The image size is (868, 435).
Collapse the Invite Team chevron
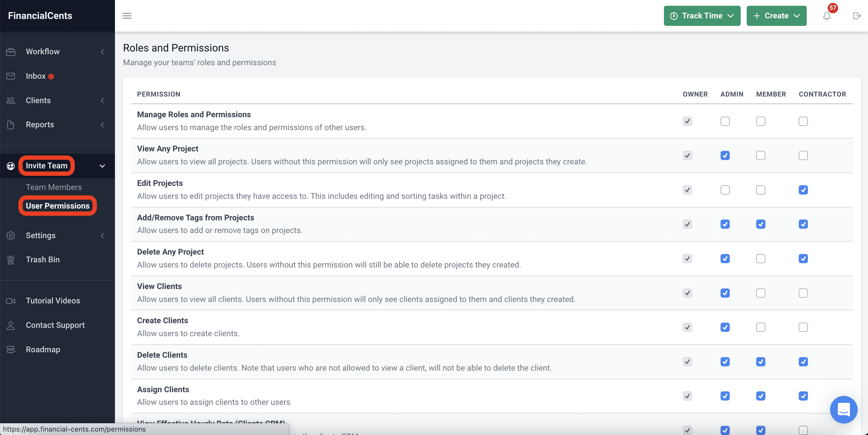click(x=102, y=166)
